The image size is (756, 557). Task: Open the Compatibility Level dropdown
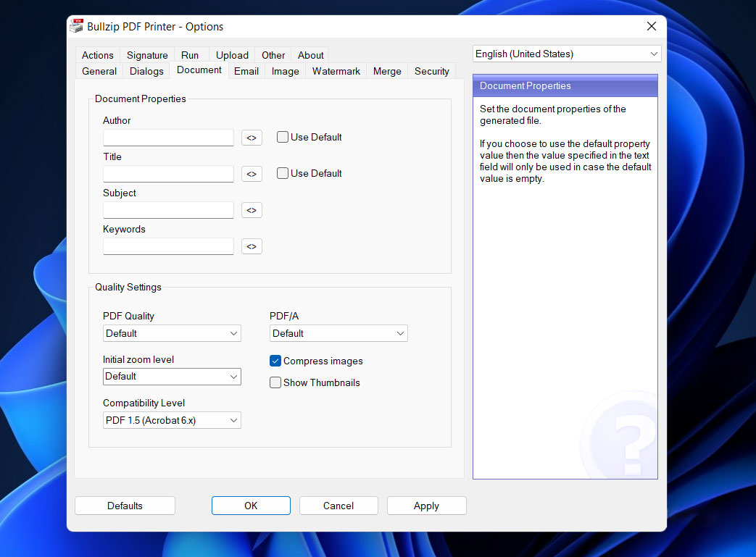pyautogui.click(x=172, y=420)
